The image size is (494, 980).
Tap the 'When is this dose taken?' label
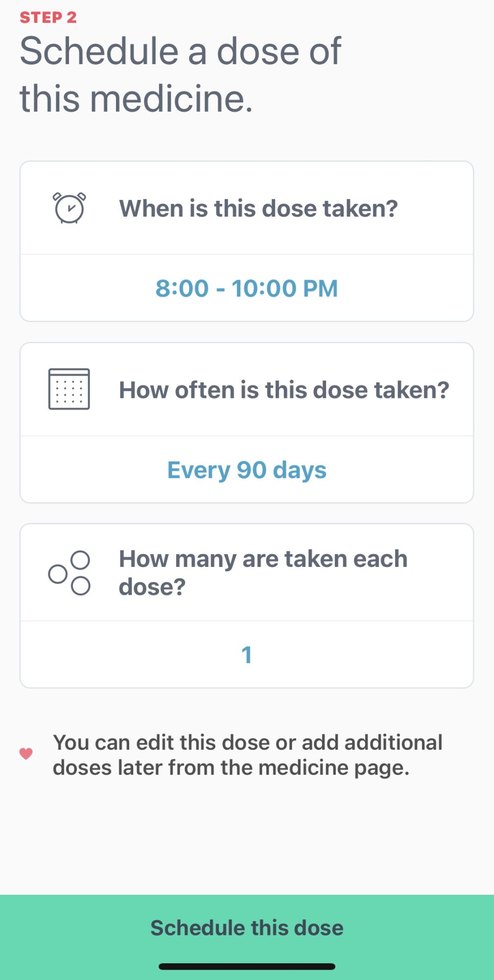[259, 208]
